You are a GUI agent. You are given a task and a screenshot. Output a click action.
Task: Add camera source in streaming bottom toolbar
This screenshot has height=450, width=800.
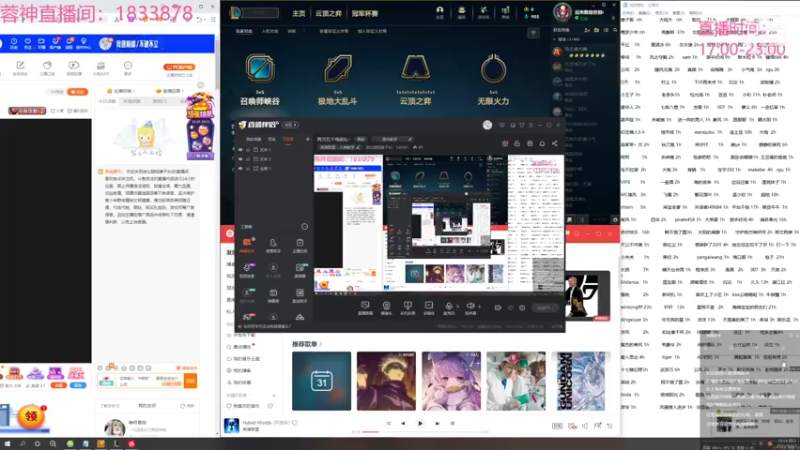386,307
